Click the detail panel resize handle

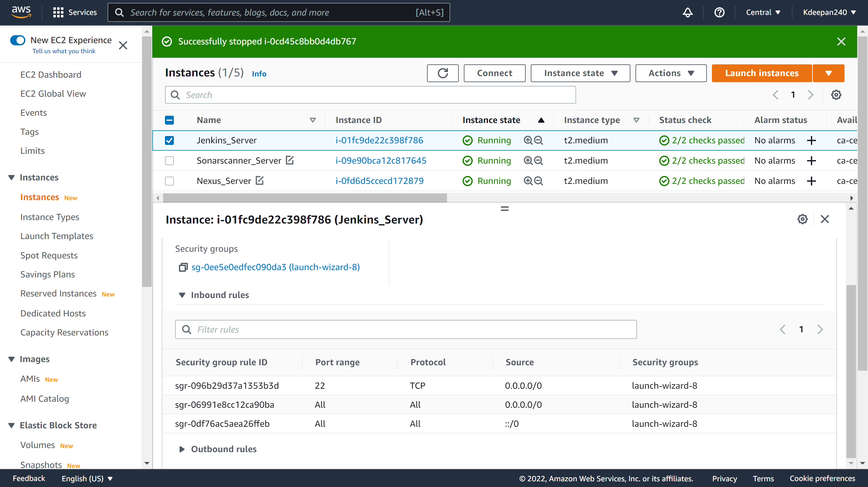coord(504,209)
